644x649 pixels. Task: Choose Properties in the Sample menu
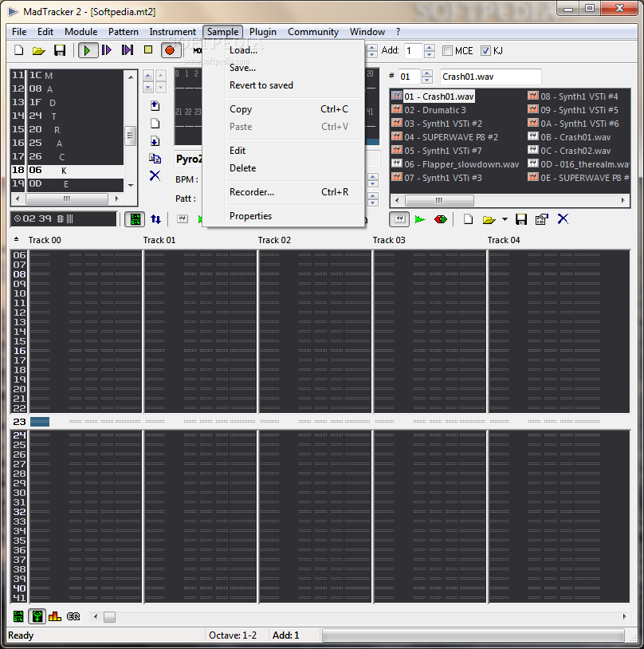point(284,216)
